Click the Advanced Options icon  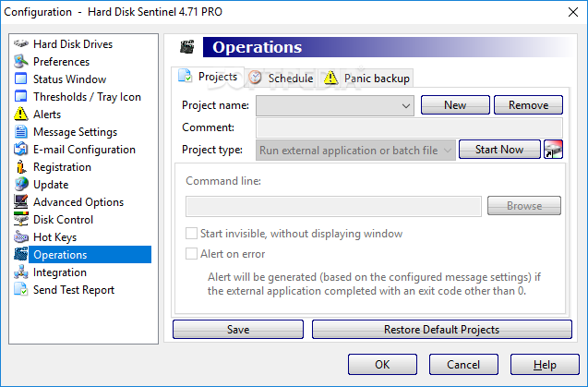21,202
